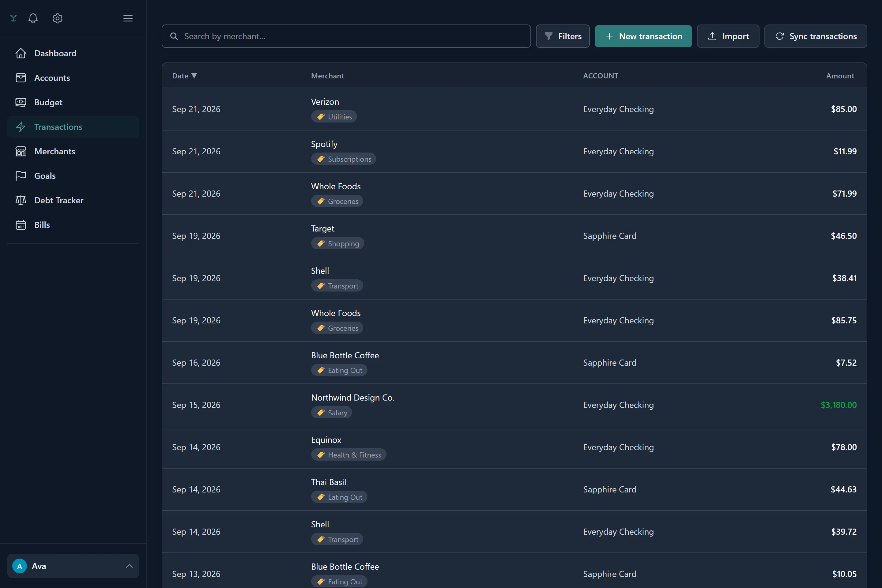Collapse sidebar with hamburger icon
The image size is (882, 588).
[128, 18]
